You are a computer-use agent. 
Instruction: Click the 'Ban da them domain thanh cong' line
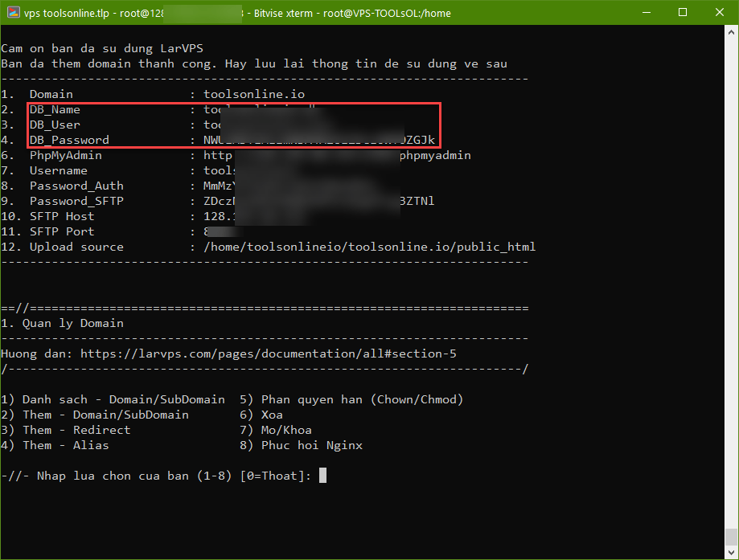(x=109, y=63)
